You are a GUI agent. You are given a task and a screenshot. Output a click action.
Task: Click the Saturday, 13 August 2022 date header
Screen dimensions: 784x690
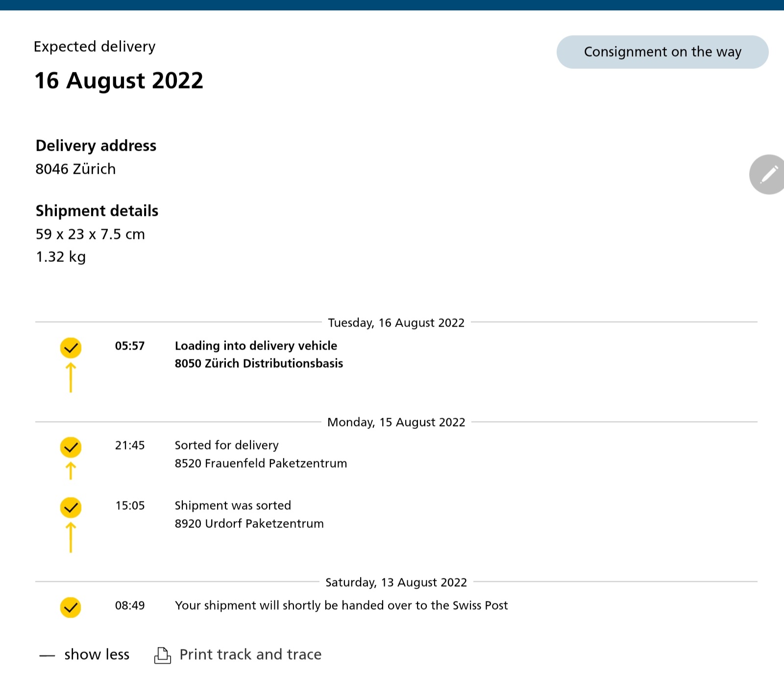click(x=396, y=582)
